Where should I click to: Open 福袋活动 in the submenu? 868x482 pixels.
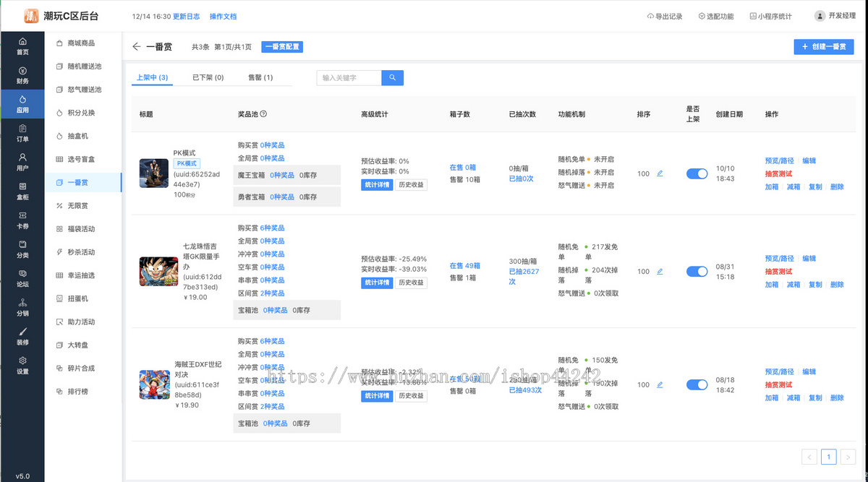(80, 229)
